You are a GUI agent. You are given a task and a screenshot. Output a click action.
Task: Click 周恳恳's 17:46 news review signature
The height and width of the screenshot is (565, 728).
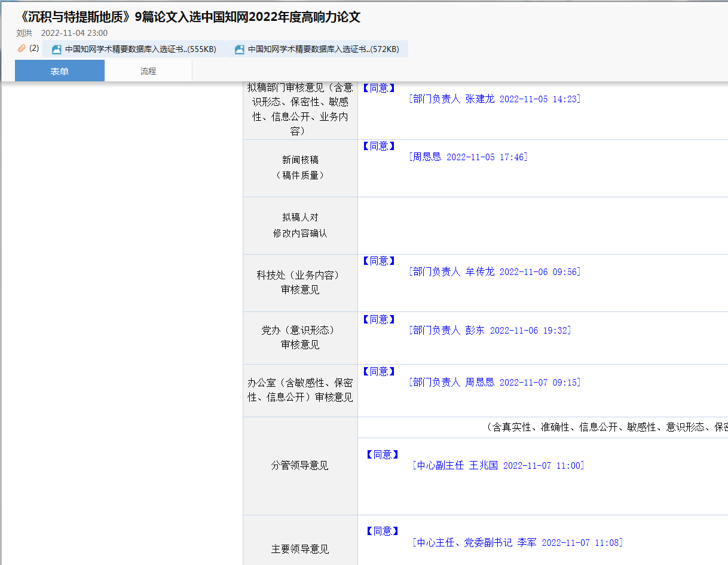point(468,157)
